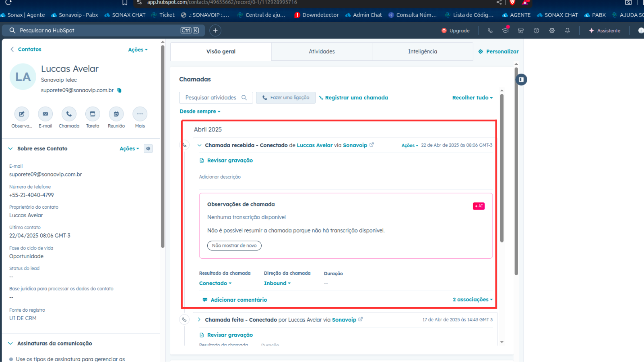This screenshot has height=362, width=644.
Task: Click the Tarefa task icon
Action: click(x=93, y=114)
